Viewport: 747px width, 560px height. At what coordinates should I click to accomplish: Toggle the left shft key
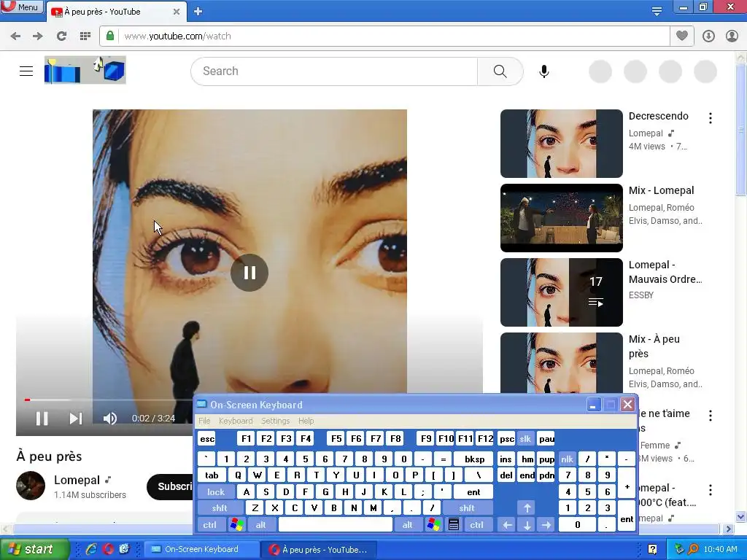click(220, 508)
